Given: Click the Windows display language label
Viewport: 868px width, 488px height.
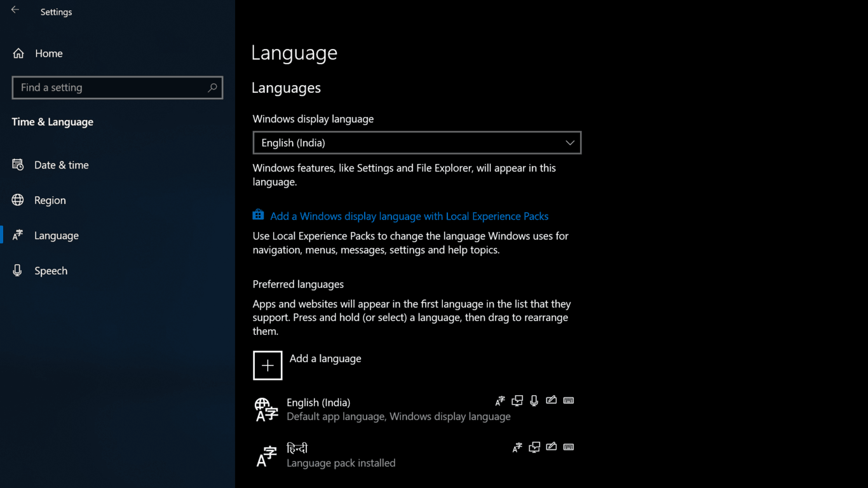Looking at the screenshot, I should [x=313, y=119].
